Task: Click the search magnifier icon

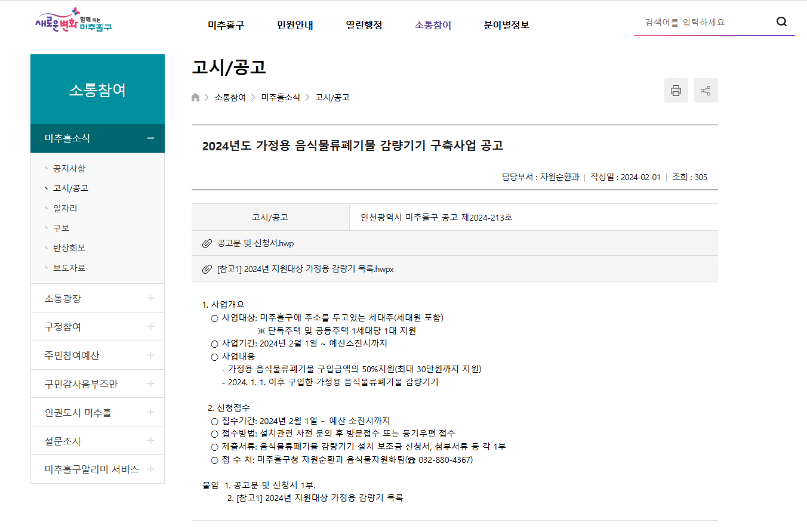Action: tap(781, 23)
